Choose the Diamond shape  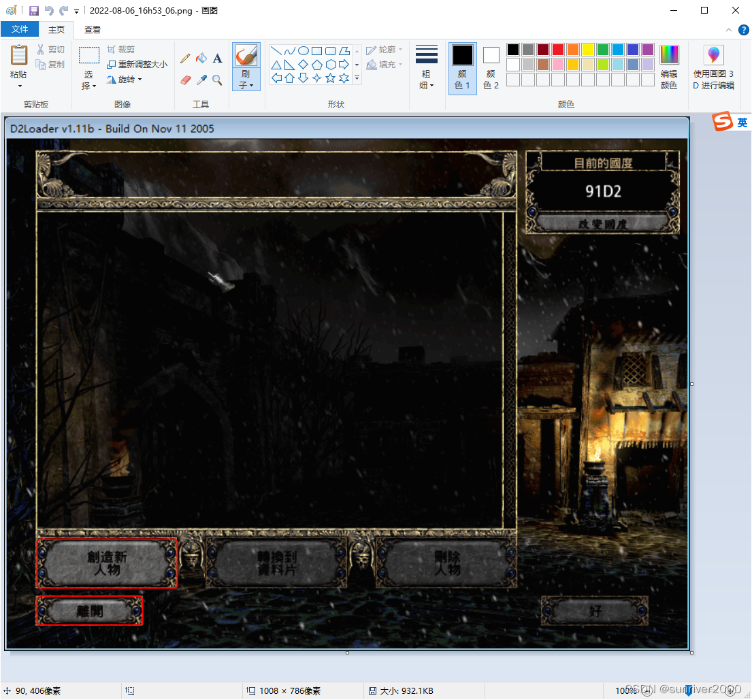(x=303, y=65)
